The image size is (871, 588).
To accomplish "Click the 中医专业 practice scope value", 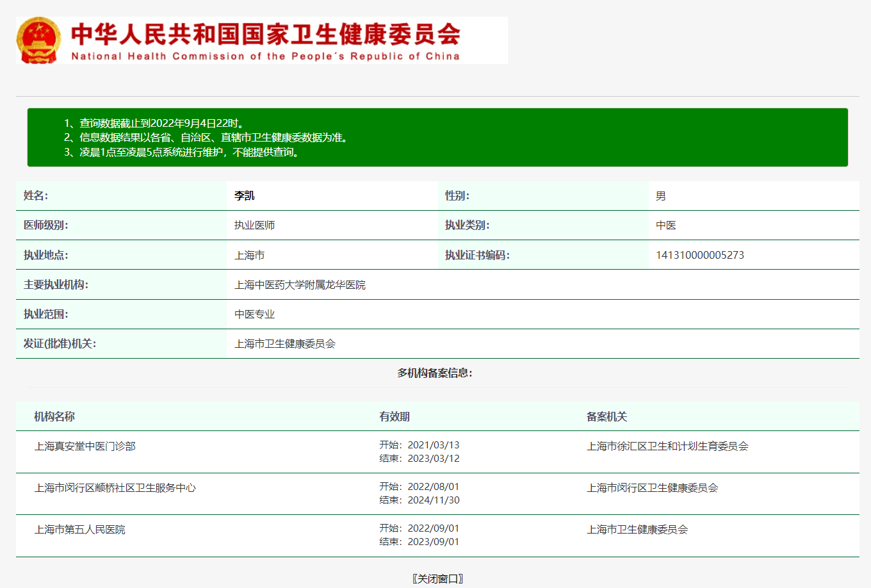I will click(255, 314).
